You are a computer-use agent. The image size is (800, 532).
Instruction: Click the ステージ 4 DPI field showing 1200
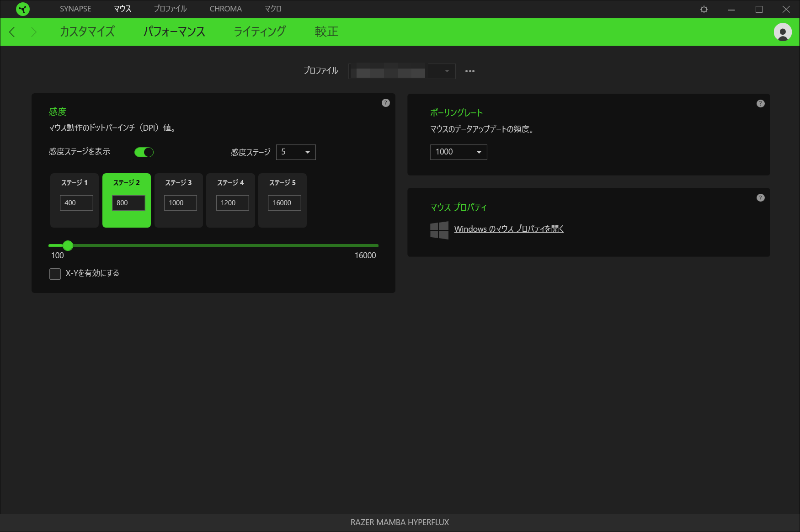coord(233,203)
